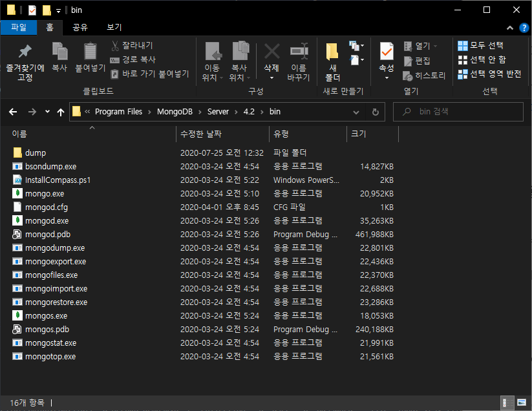The width and height of the screenshot is (532, 411).
Task: Select mongoimport.exe file name
Action: (x=56, y=289)
